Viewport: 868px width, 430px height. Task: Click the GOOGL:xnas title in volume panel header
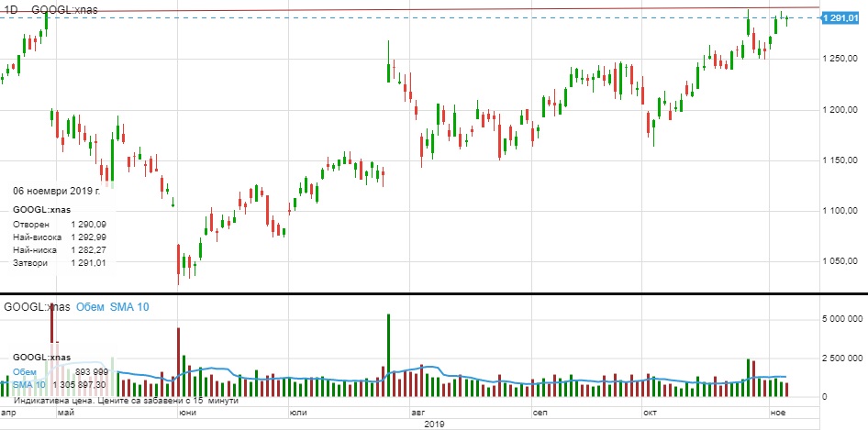pyautogui.click(x=37, y=307)
